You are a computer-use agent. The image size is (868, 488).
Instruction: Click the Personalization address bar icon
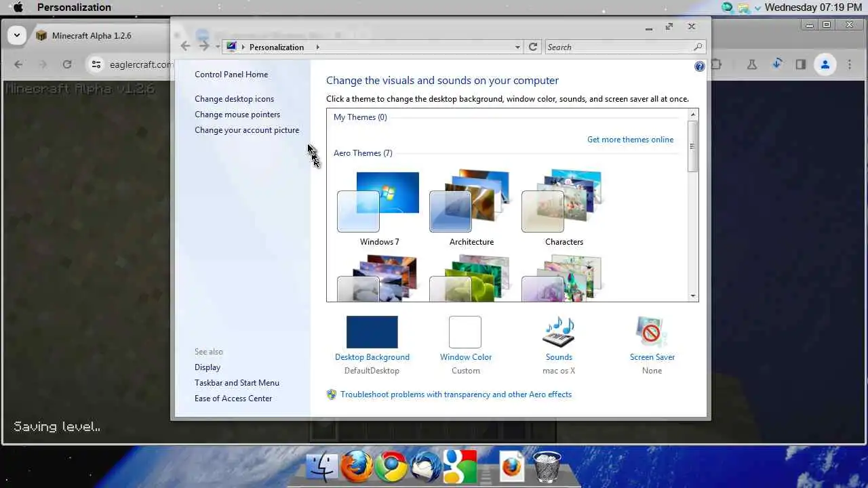point(232,47)
